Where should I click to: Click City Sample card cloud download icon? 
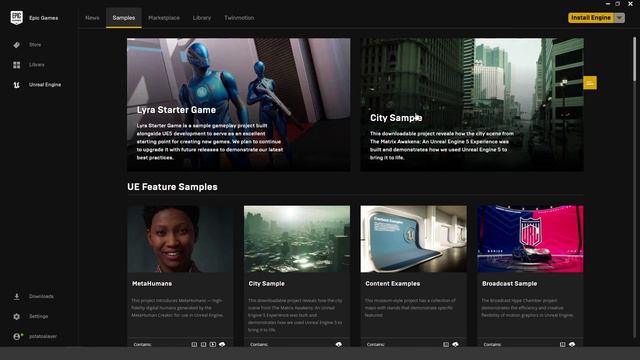339,344
